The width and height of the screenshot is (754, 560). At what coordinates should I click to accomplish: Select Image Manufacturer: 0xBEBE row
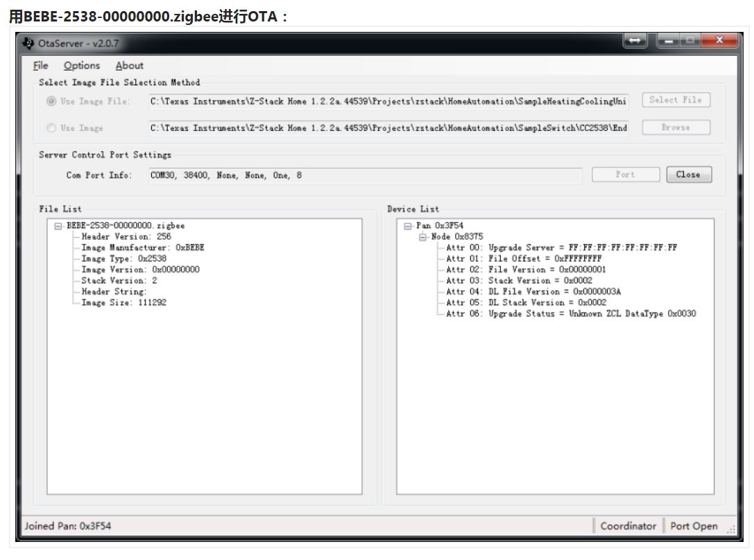click(x=143, y=247)
